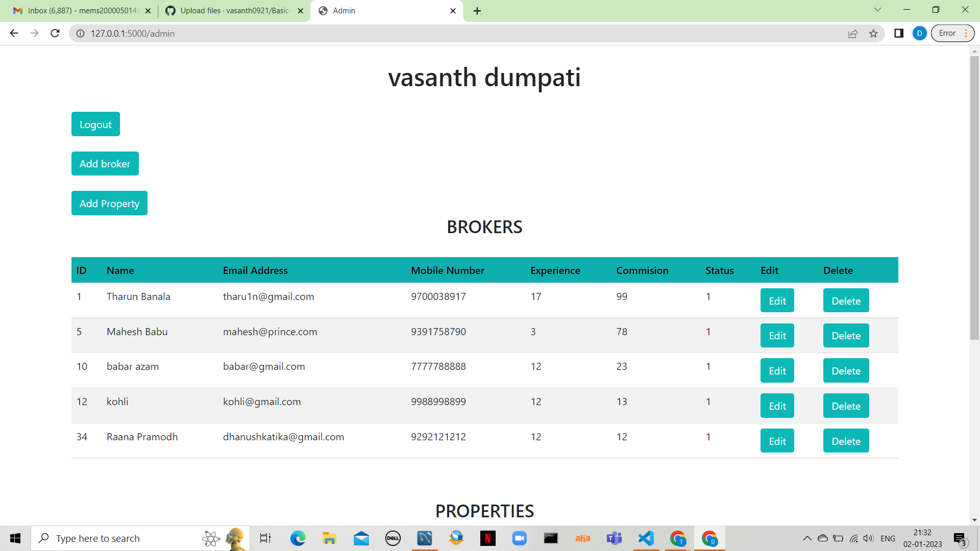Open the Windows Start menu
This screenshot has height=551, width=980.
[15, 538]
